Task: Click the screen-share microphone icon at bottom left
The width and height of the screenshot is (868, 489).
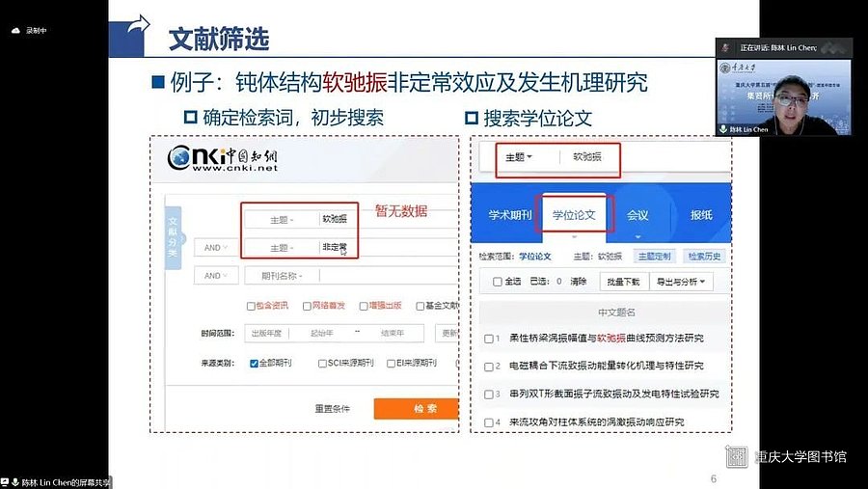Action: 15,482
